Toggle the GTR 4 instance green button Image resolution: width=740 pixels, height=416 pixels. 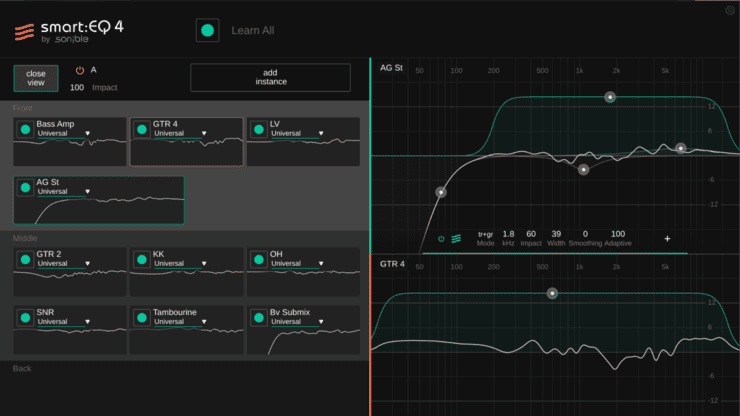click(x=141, y=129)
